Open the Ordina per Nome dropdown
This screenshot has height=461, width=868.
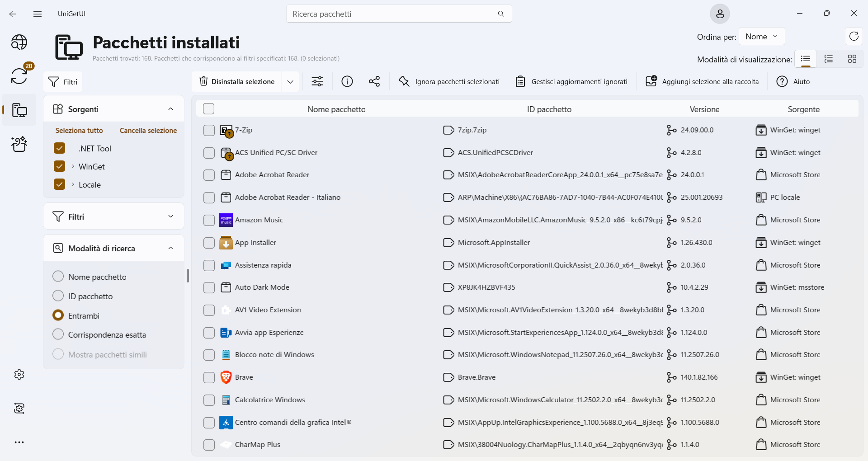[x=762, y=37]
